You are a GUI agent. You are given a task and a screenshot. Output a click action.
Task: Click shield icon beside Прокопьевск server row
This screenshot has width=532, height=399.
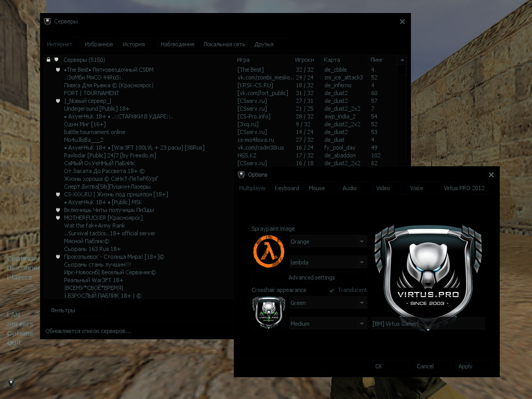coord(58,257)
